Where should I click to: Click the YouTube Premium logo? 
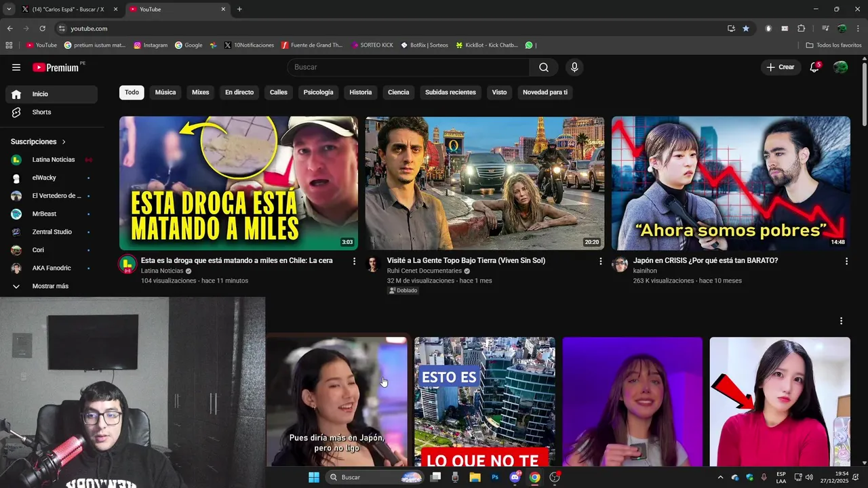click(x=56, y=67)
